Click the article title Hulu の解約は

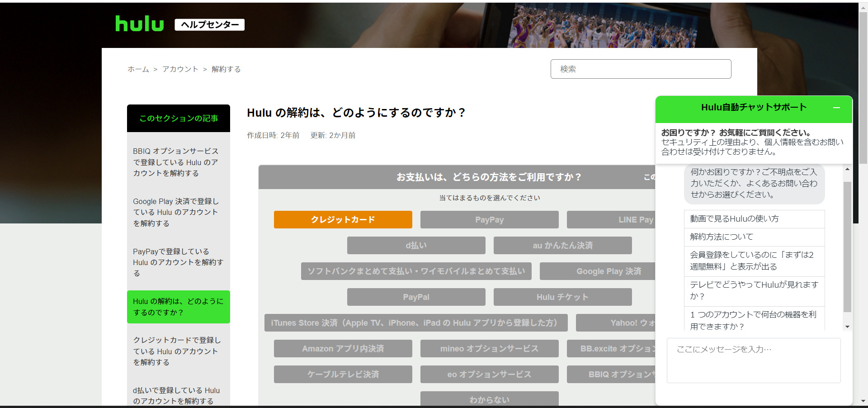[x=356, y=113]
